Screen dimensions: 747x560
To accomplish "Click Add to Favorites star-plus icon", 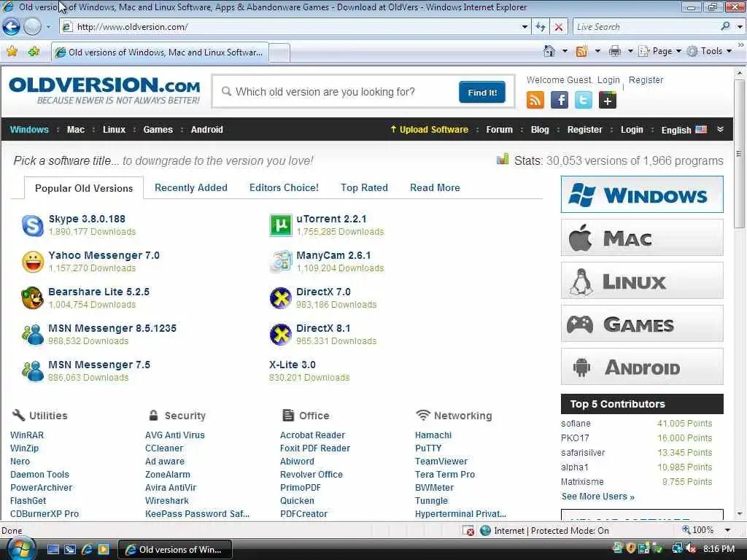I will coord(34,52).
